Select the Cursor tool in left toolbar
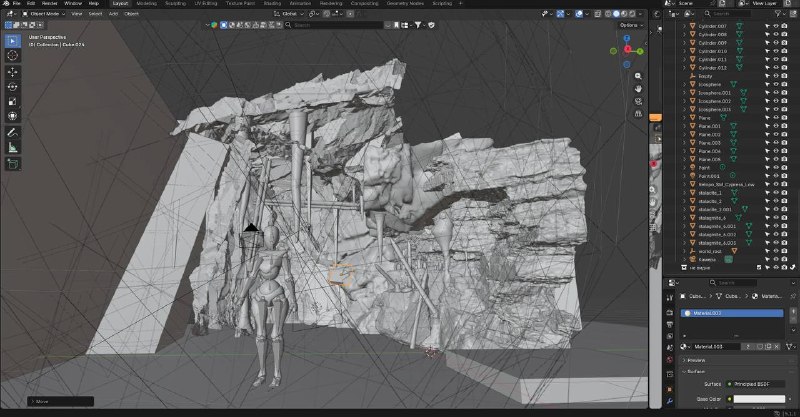This screenshot has width=800, height=417. (x=13, y=55)
